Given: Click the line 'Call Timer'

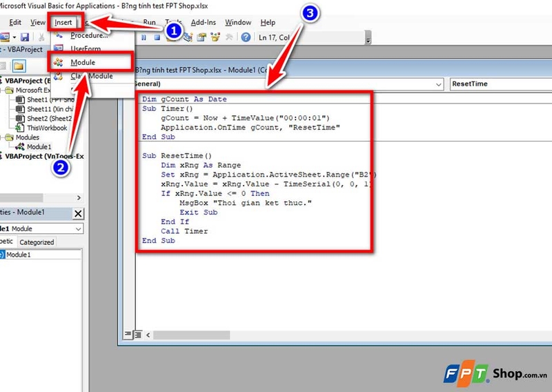Looking at the screenshot, I should [184, 231].
